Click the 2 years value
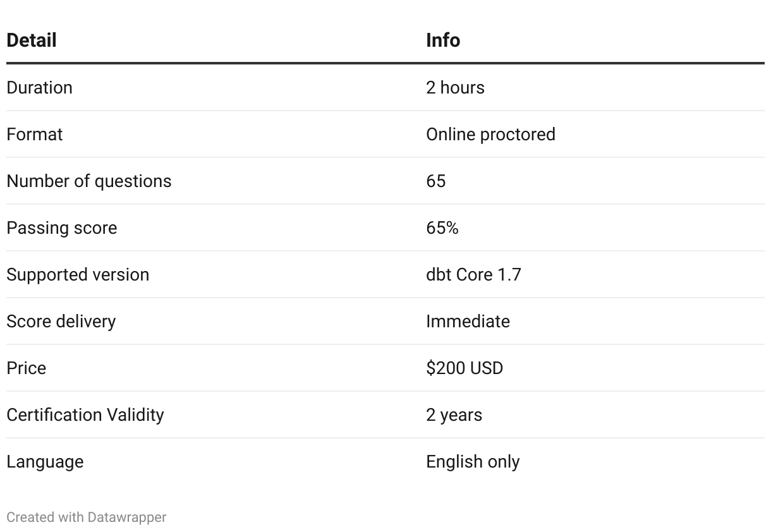Image resolution: width=771 pixels, height=532 pixels. [x=454, y=414]
